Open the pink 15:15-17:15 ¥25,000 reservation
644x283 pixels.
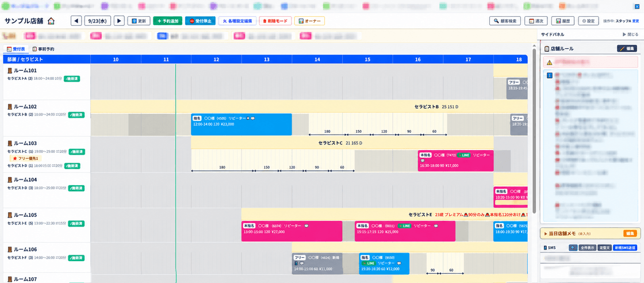point(405,231)
